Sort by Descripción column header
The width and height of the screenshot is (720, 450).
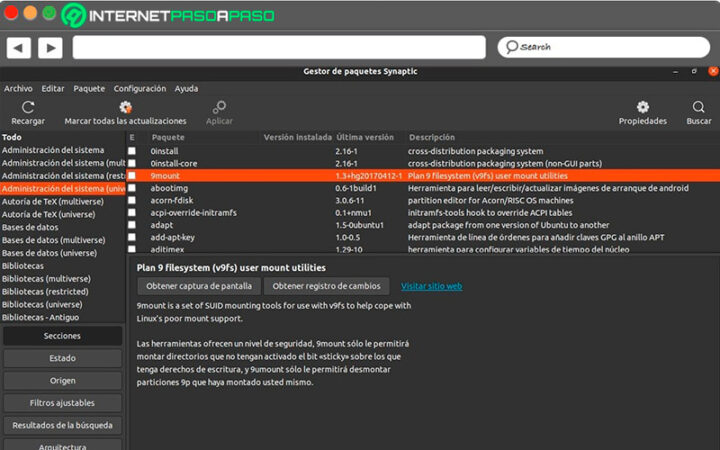(432, 137)
